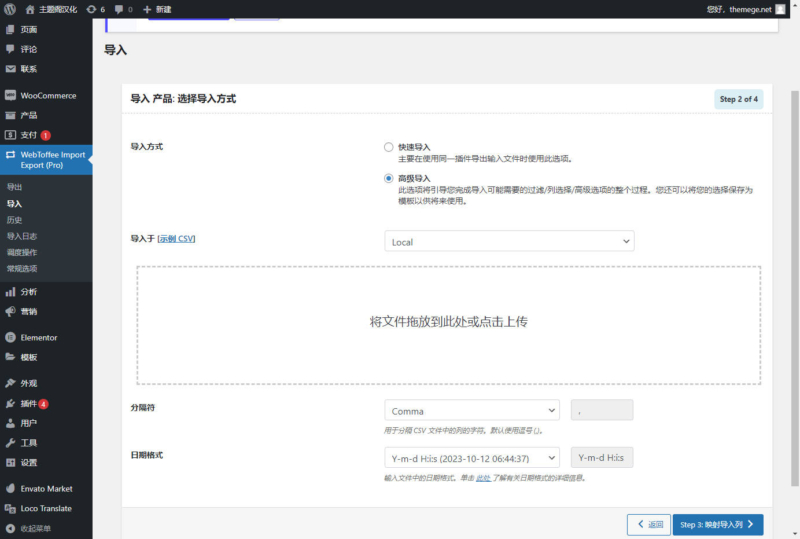Click the plus icon for 新建
The height and width of the screenshot is (539, 800).
coord(147,9)
